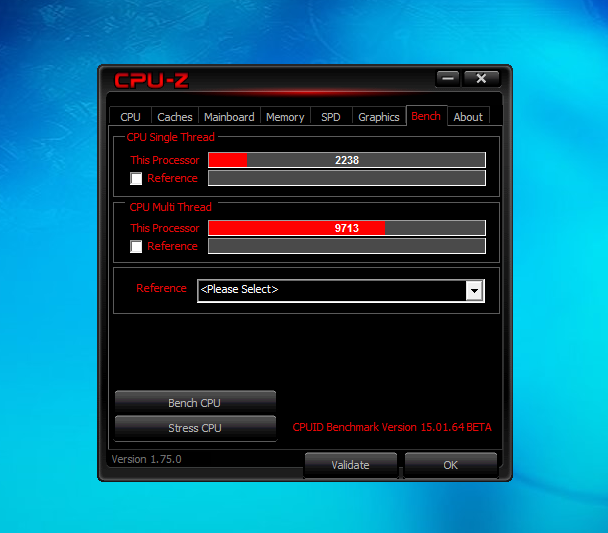608x533 pixels.
Task: Click the CPU Single Thread group label
Action: tap(171, 137)
